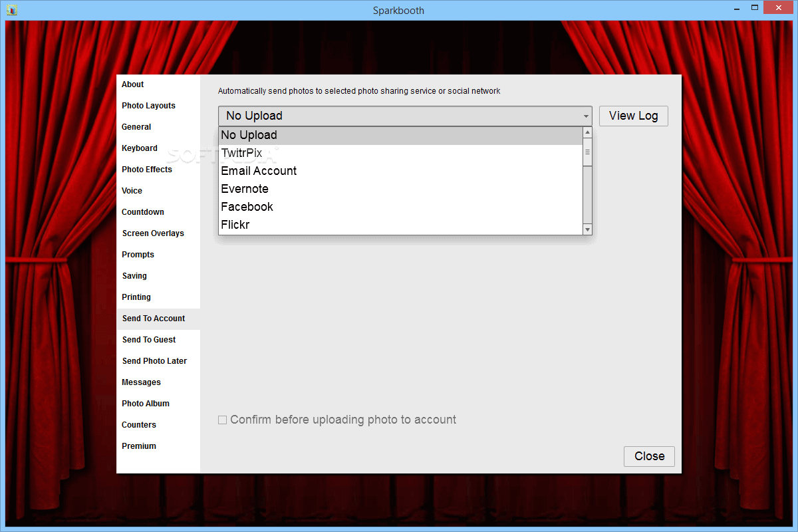This screenshot has width=798, height=532.
Task: Switch to the Saving section
Action: (x=158, y=276)
